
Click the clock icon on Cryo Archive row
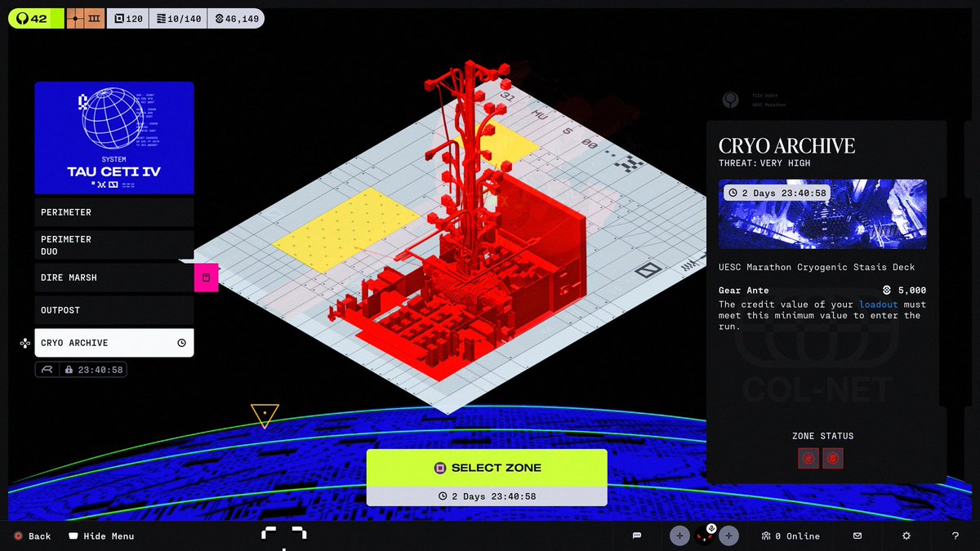pos(181,343)
